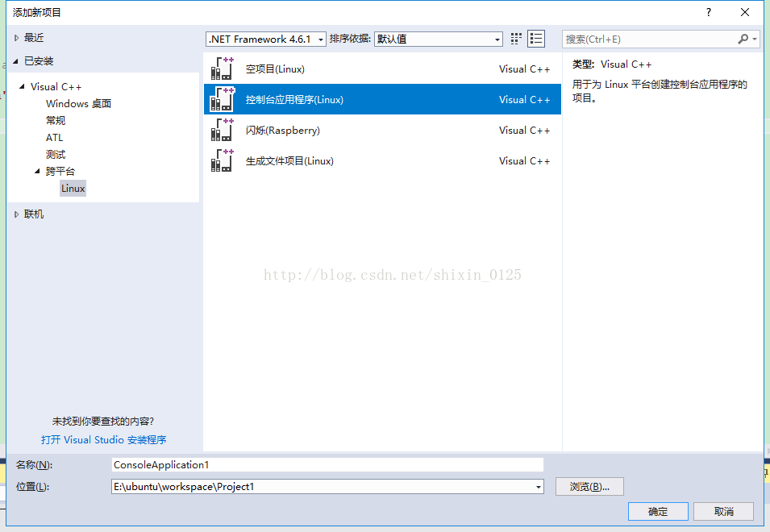
Task: Click the 名称 input field
Action: point(327,465)
